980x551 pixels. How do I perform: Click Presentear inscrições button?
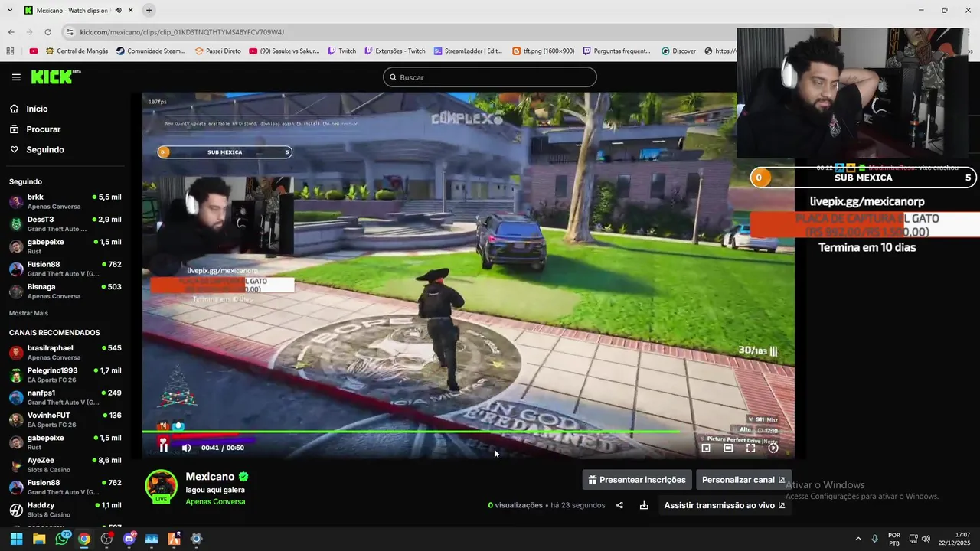click(x=637, y=480)
